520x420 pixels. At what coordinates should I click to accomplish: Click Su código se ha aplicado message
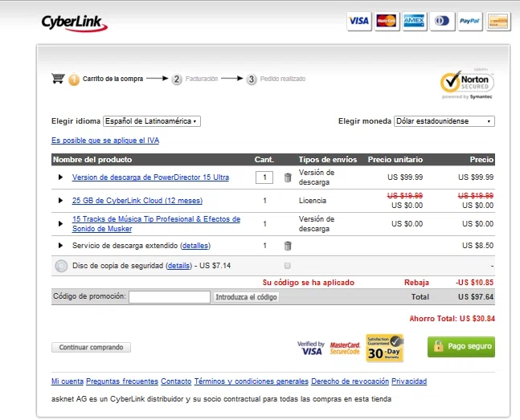tap(309, 283)
